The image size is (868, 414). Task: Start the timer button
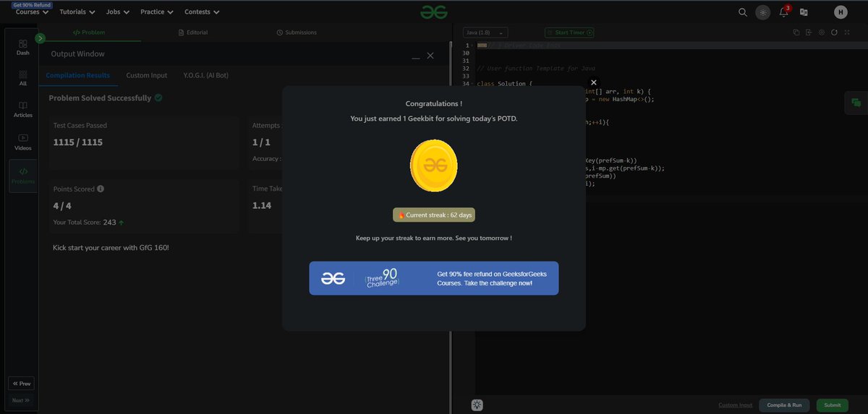(x=569, y=33)
